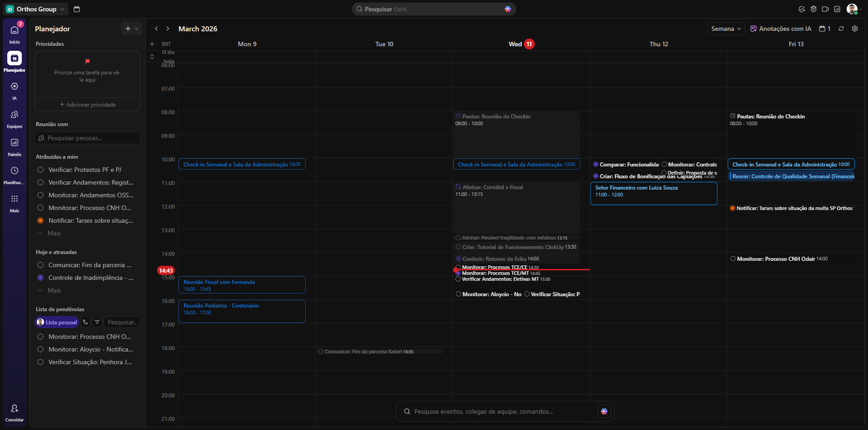868x430 pixels.
Task: Click the phone filter icon beside Lista pessoal
Action: click(x=85, y=322)
